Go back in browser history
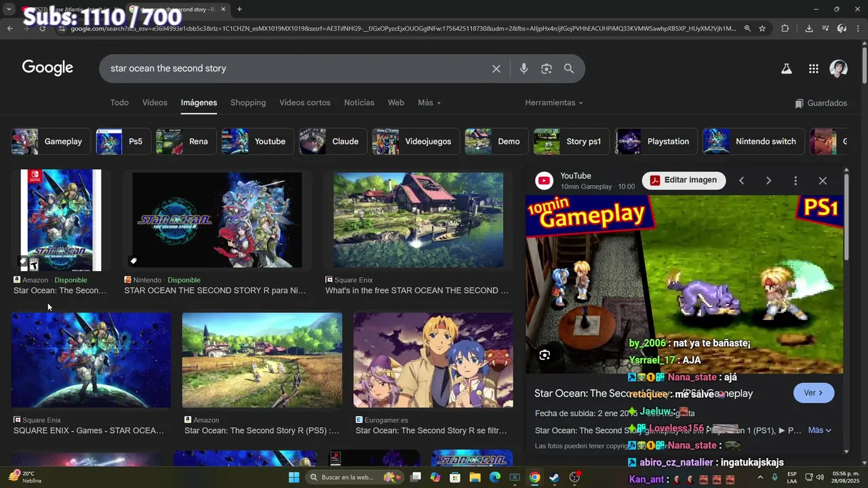This screenshot has height=488, width=868. click(9, 28)
